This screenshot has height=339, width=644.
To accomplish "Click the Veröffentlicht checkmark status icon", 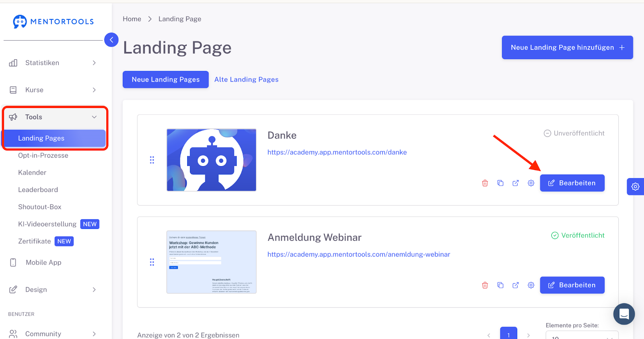I will point(555,235).
